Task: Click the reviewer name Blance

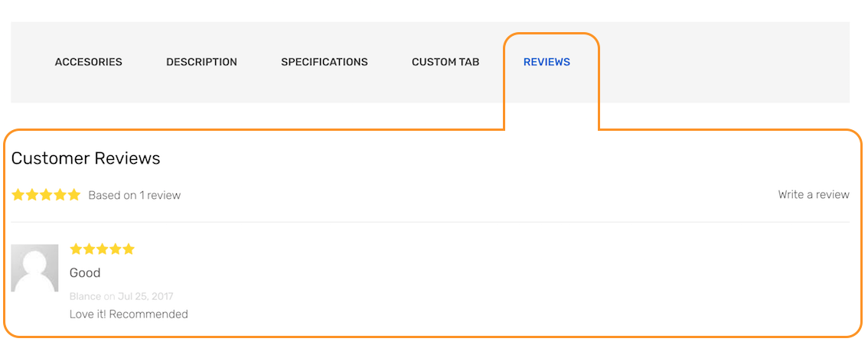Action: [x=85, y=296]
